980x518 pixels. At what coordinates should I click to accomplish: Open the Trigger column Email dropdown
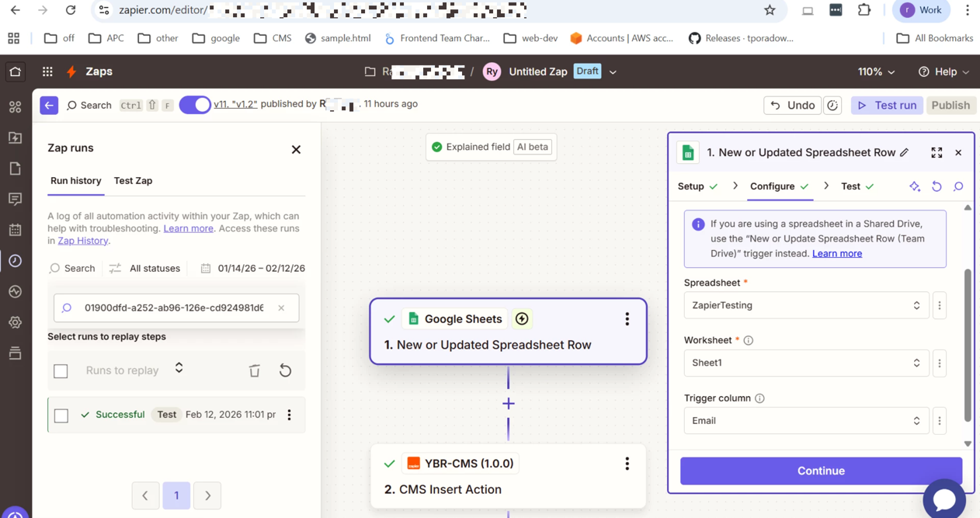[805, 421]
